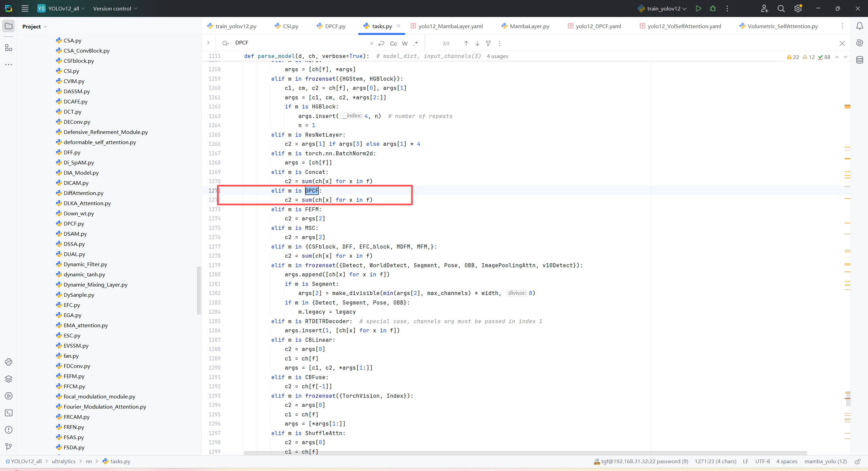Image resolution: width=868 pixels, height=471 pixels.
Task: Click the DPCF search input field
Action: (298, 43)
